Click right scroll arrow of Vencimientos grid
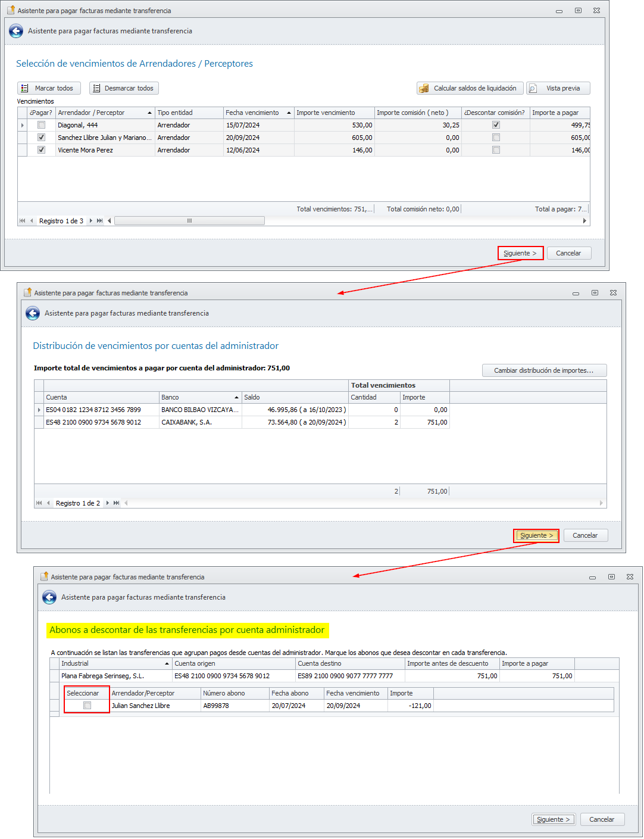The height and width of the screenshot is (839, 644). tap(584, 221)
